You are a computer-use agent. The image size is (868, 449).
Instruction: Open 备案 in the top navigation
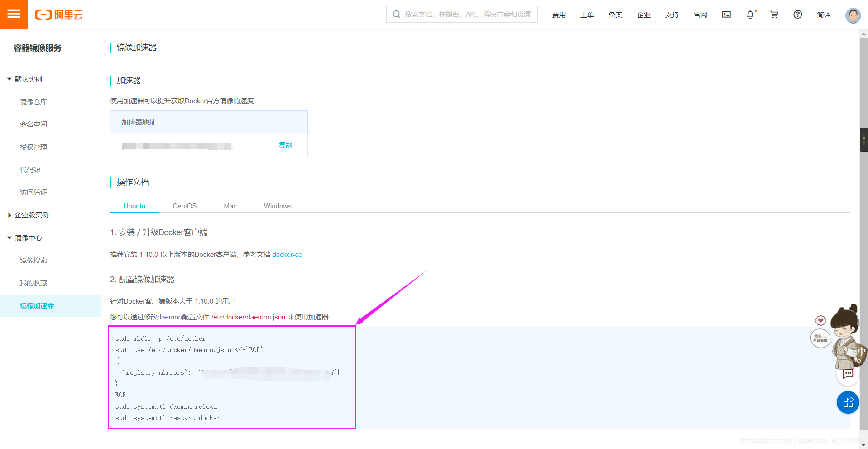pyautogui.click(x=615, y=15)
